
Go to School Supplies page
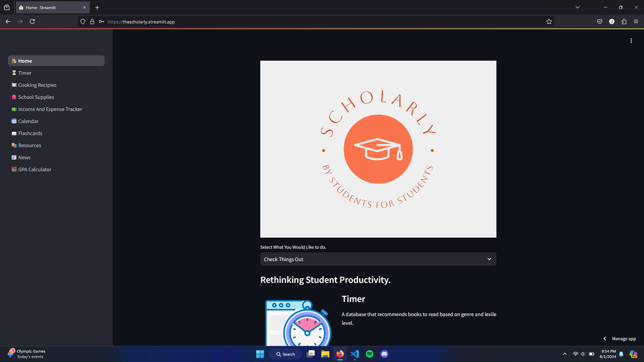pyautogui.click(x=36, y=97)
